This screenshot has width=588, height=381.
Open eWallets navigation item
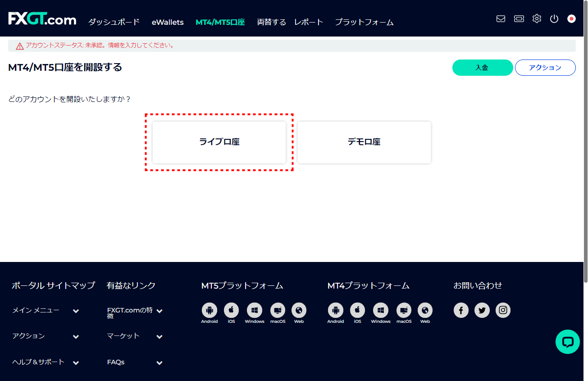[x=168, y=22]
